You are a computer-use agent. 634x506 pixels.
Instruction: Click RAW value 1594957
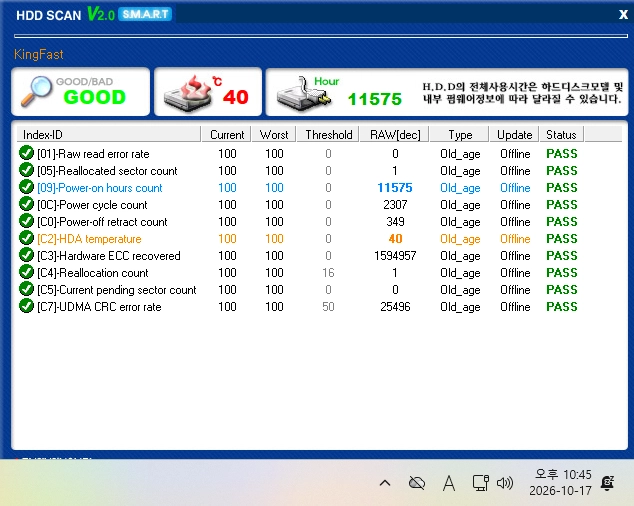[395, 256]
